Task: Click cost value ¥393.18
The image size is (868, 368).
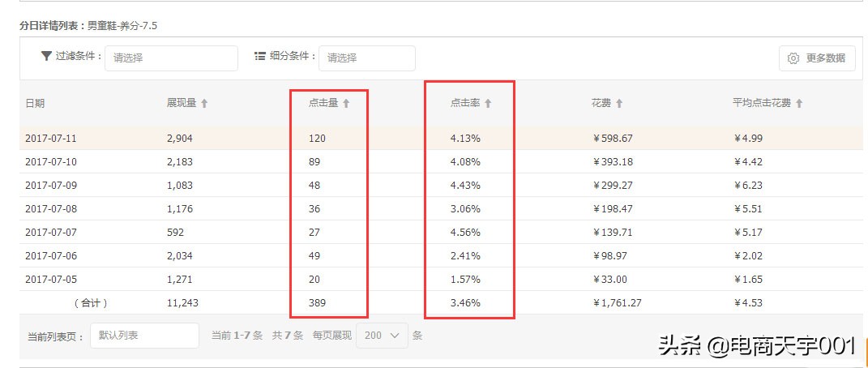Action: coord(612,162)
